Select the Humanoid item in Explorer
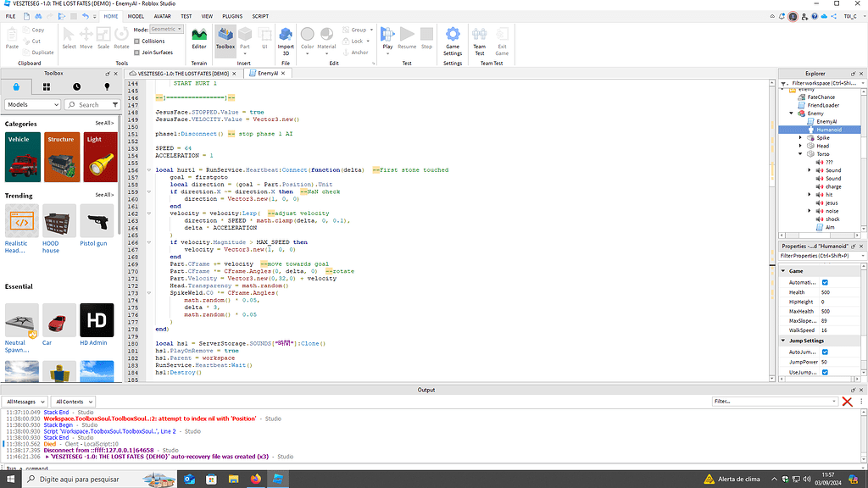Image resolution: width=868 pixels, height=488 pixels. [x=829, y=130]
